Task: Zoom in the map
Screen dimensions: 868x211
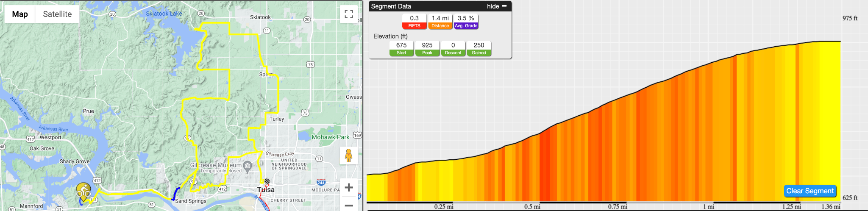Action: [349, 187]
